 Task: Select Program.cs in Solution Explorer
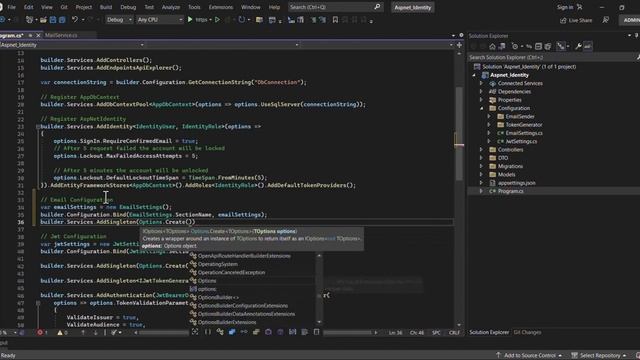coord(510,191)
